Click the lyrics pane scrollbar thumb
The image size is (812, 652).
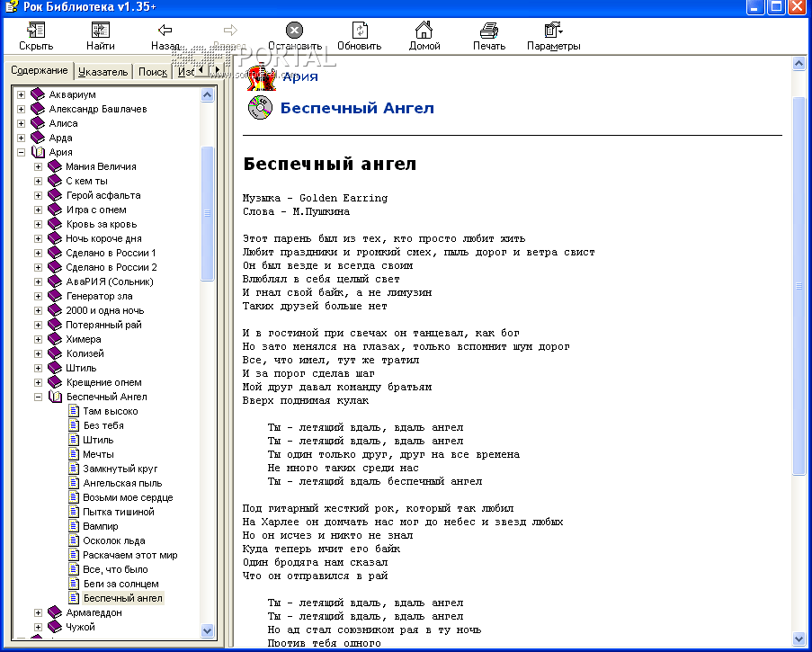point(799,286)
